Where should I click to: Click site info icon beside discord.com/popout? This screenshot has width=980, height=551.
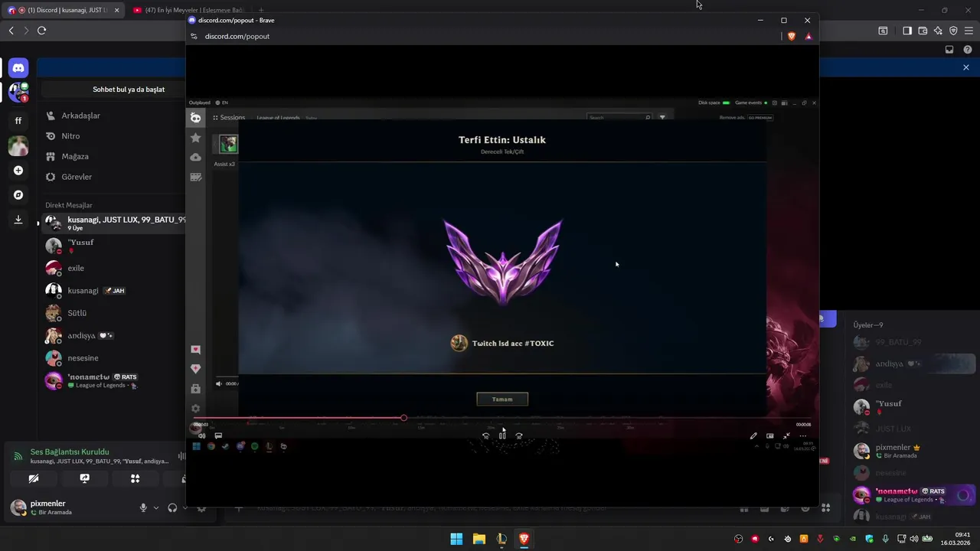(x=194, y=36)
